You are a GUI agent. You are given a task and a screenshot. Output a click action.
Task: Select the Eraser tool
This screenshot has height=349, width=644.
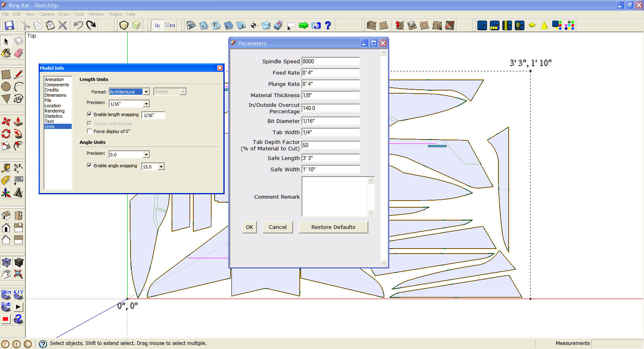19,53
